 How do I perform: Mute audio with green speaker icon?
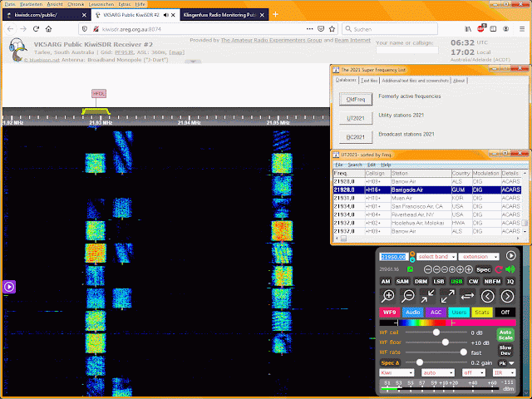coord(510,269)
